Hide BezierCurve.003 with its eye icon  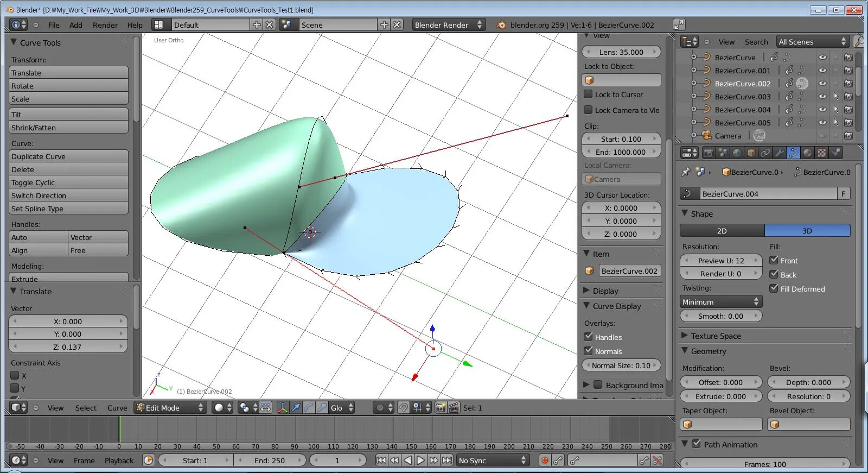point(822,97)
